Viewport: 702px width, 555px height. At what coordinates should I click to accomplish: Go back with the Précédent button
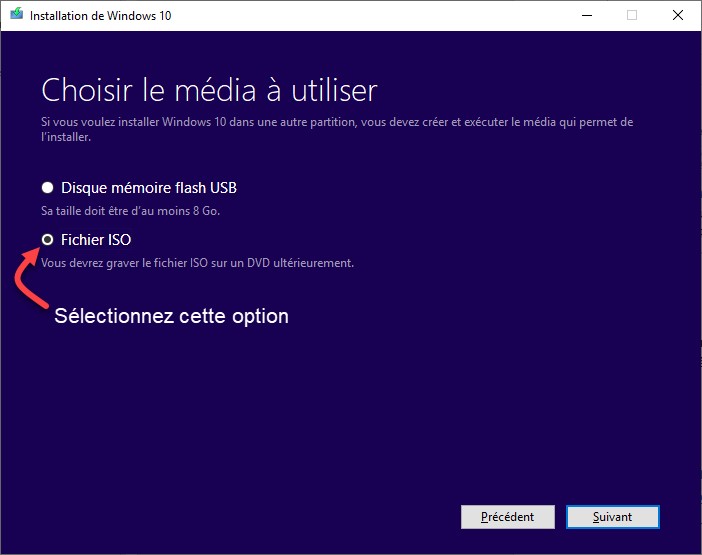tap(508, 517)
